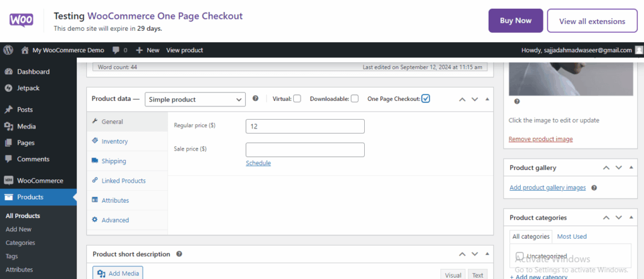Enable the Downloadable checkbox

click(x=355, y=99)
